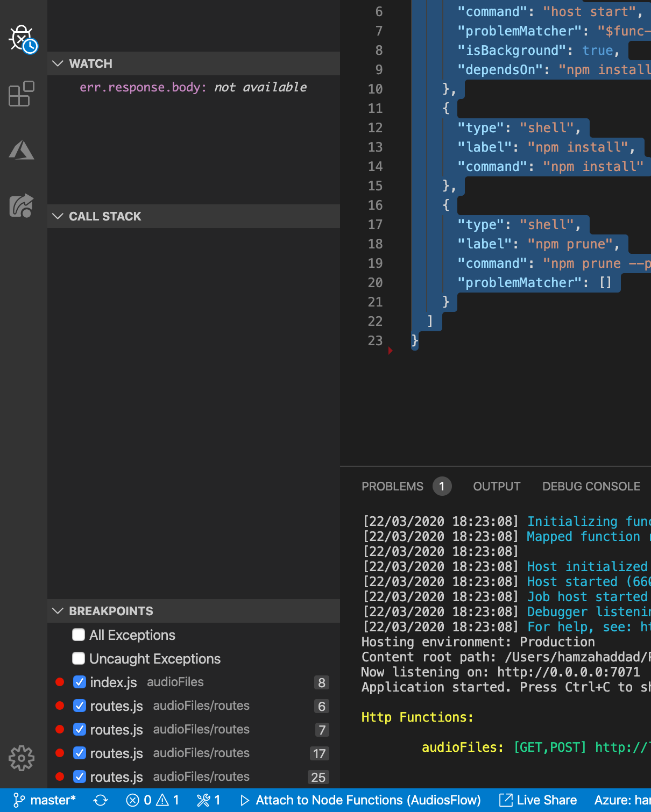Click "Hosting environment: Production" terminal line
The image size is (651, 812).
coord(478,642)
